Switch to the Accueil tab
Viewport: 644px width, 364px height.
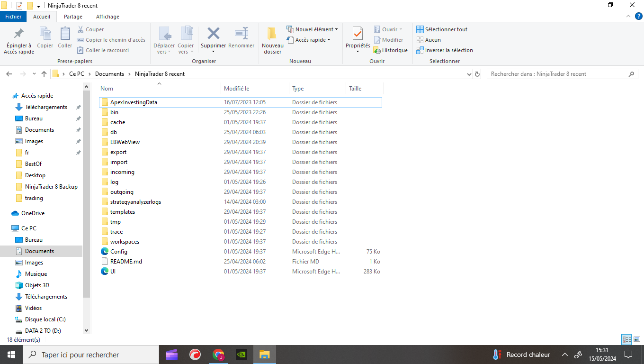click(x=42, y=17)
